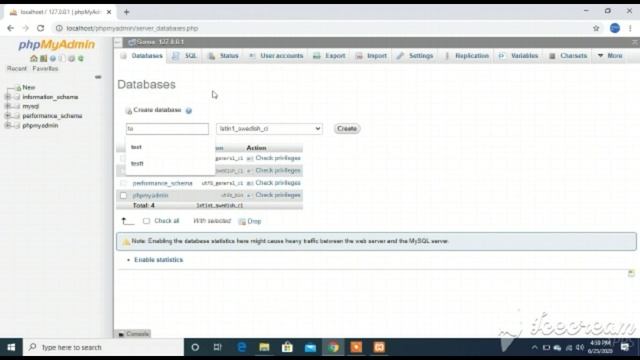Tick the performance_schema row checkbox
640x360 pixels.
(123, 183)
